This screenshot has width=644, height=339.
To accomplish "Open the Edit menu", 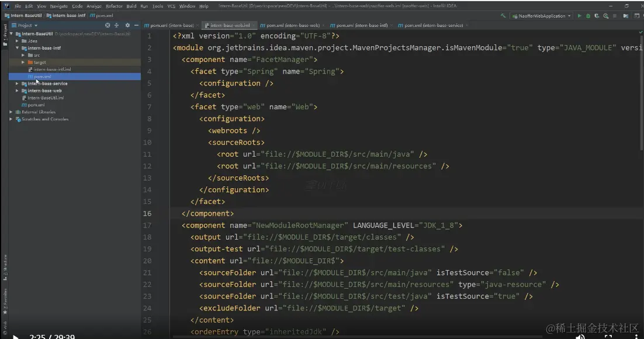I will 29,6.
